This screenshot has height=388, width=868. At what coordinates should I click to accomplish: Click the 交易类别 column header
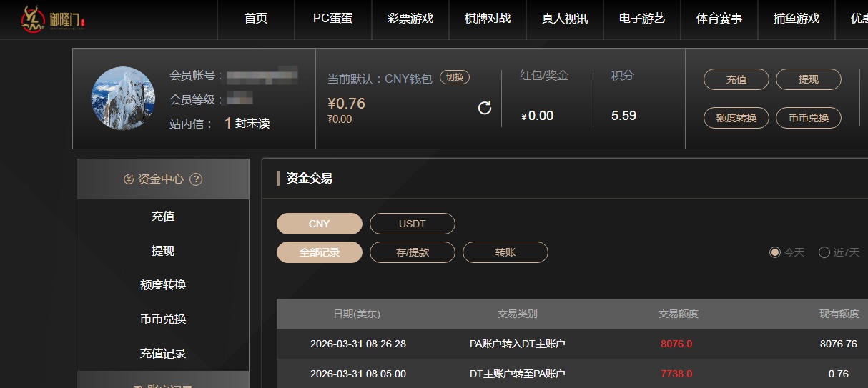(518, 314)
